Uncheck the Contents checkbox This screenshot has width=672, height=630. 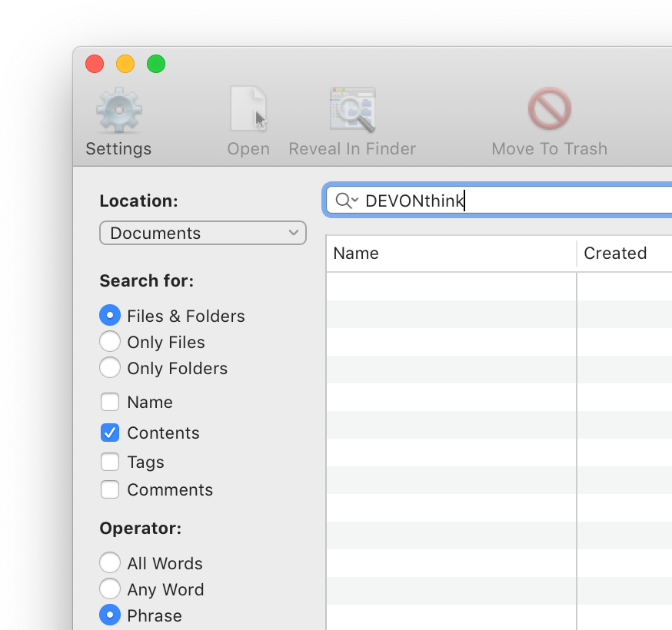pyautogui.click(x=110, y=433)
